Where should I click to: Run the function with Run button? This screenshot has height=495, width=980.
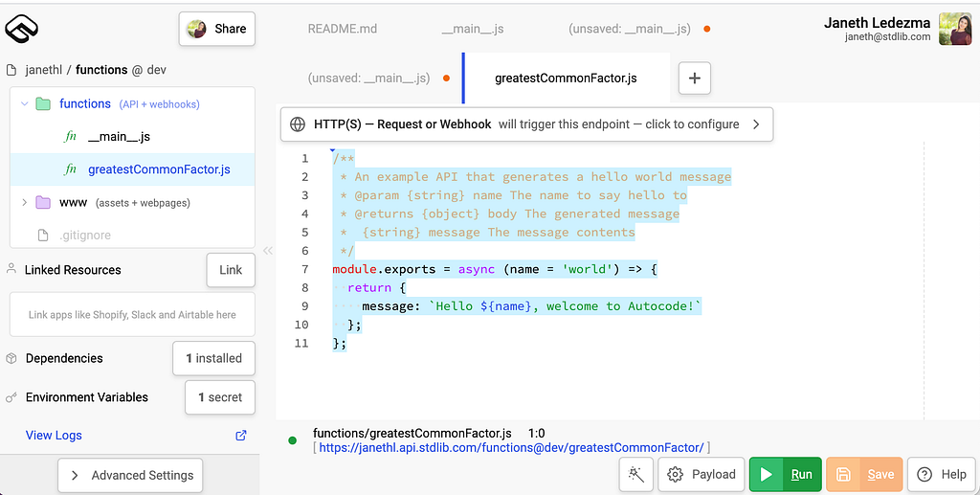786,474
